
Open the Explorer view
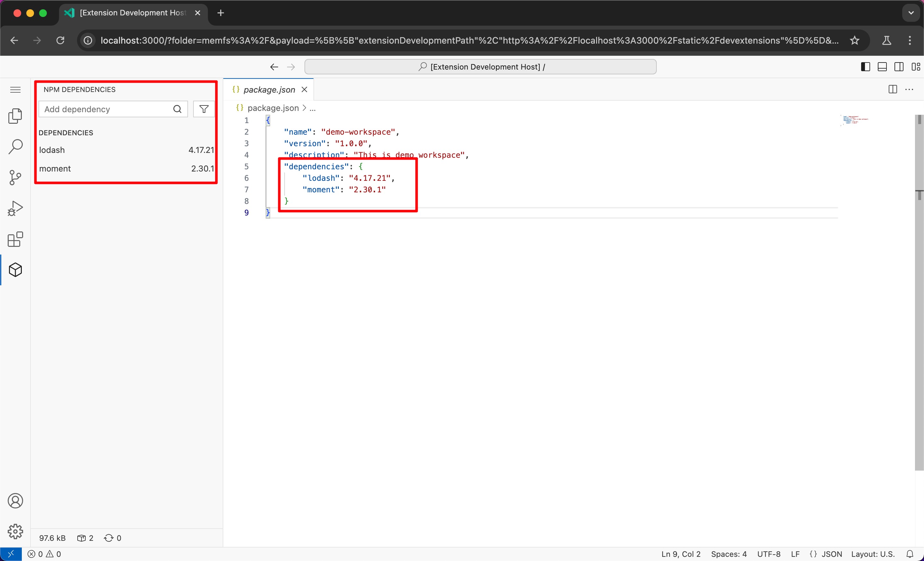point(15,116)
